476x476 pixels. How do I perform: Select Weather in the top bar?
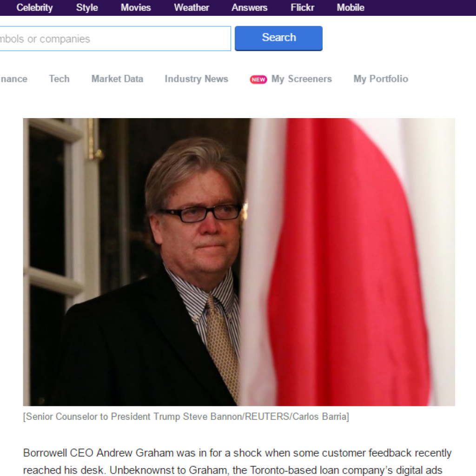pyautogui.click(x=192, y=7)
